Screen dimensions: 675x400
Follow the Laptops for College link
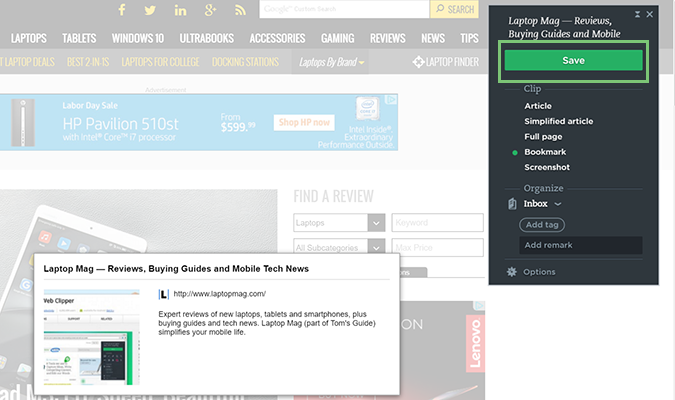(x=160, y=62)
